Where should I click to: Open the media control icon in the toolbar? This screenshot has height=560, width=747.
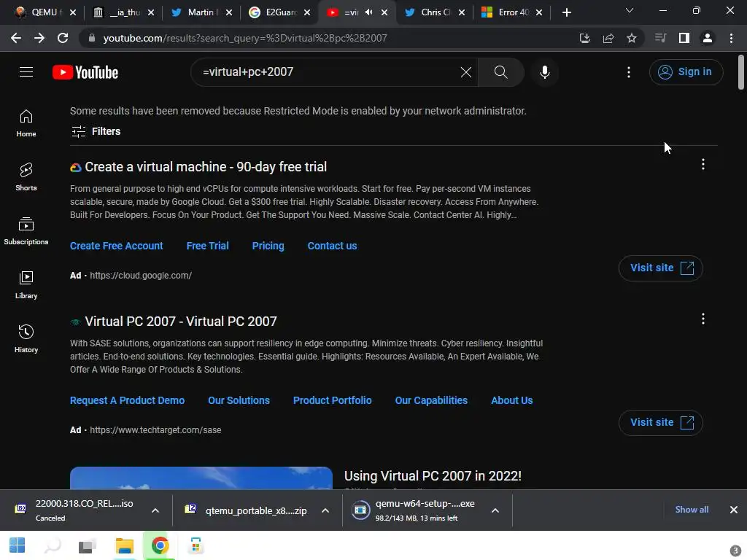click(x=660, y=38)
